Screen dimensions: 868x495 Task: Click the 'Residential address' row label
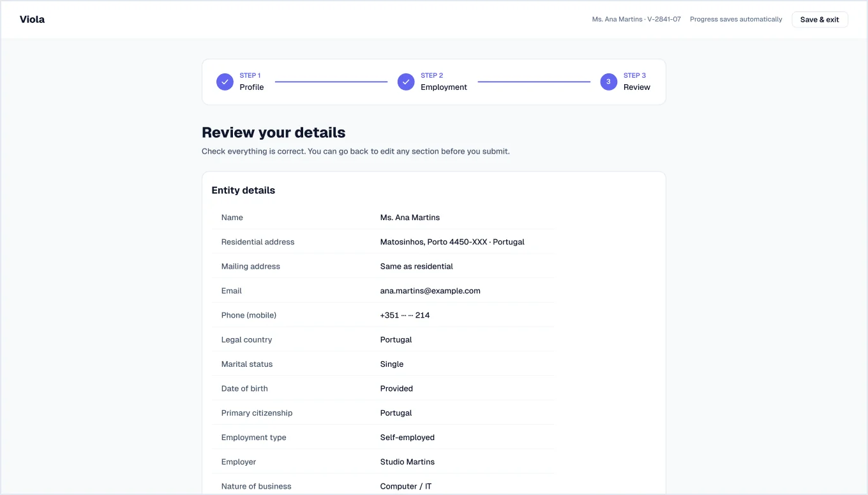tap(258, 242)
